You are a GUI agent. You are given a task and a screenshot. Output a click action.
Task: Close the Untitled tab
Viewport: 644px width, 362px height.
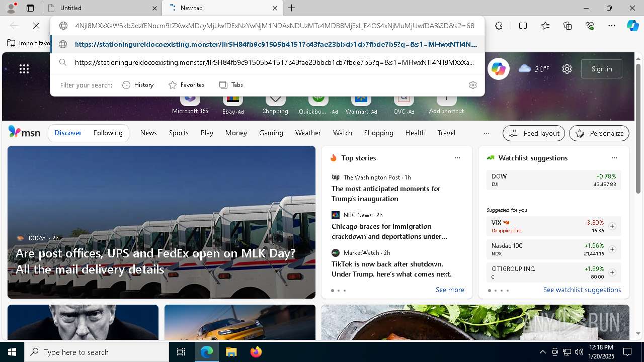pos(154,8)
